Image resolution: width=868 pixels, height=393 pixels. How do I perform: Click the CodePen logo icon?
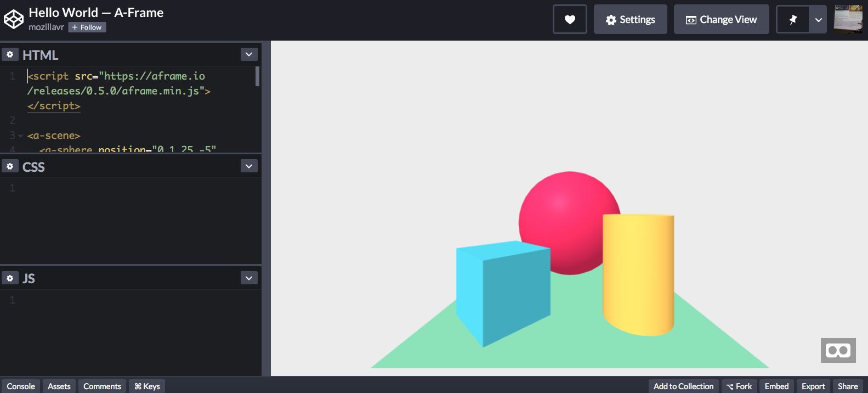click(14, 19)
